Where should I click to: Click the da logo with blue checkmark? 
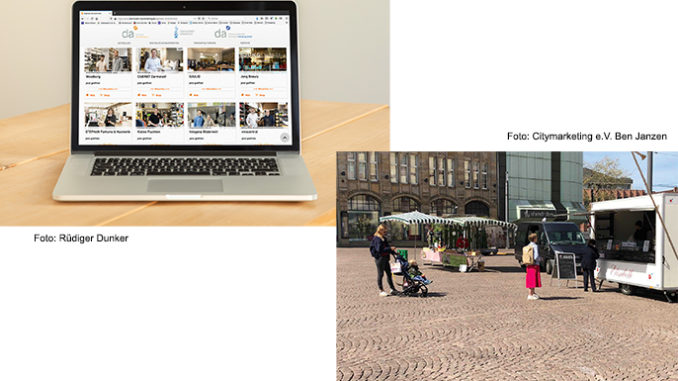(233, 32)
